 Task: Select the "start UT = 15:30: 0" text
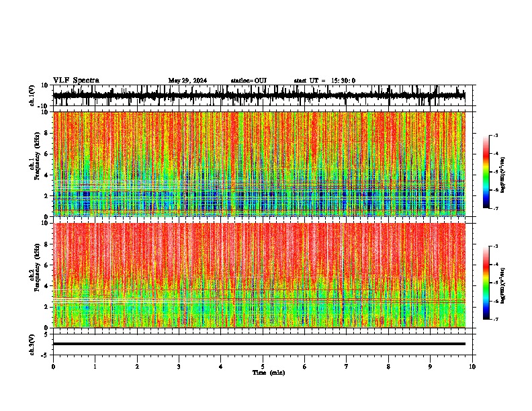324,81
